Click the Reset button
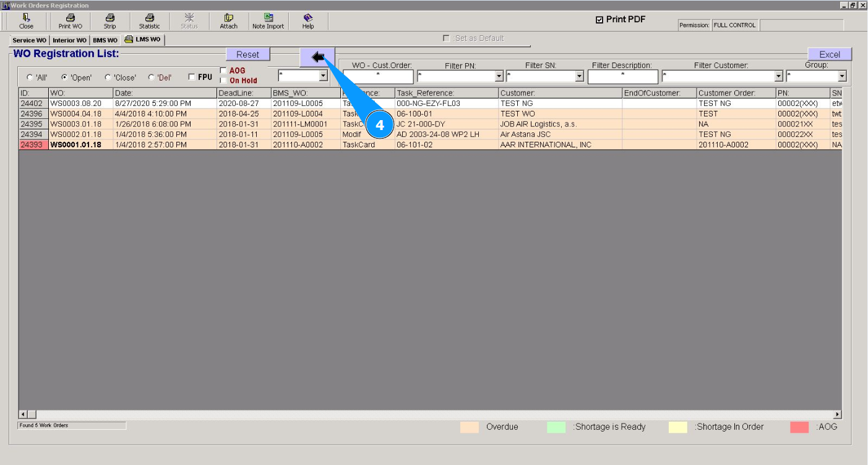This screenshot has width=868, height=465. (248, 54)
